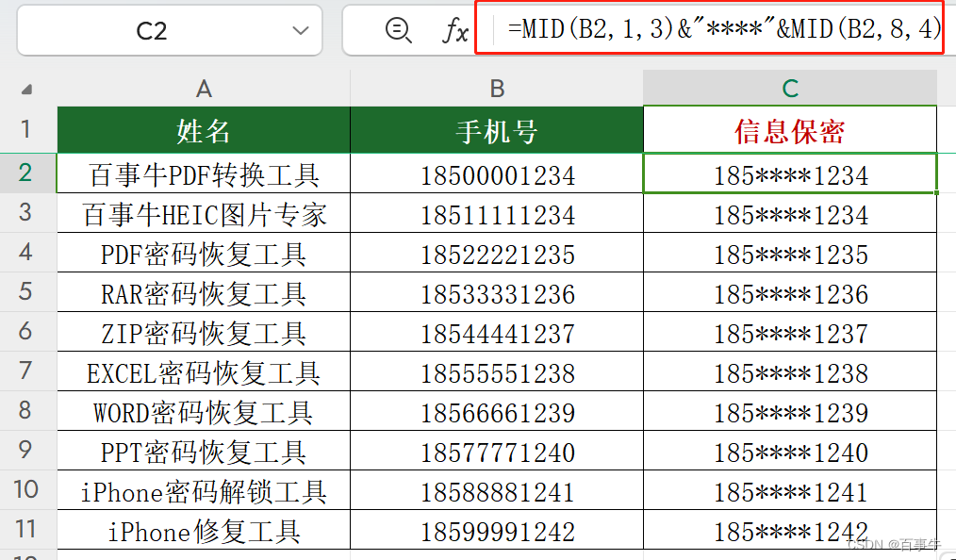
Task: Select cell iPhone修复工具
Action: click(x=204, y=530)
